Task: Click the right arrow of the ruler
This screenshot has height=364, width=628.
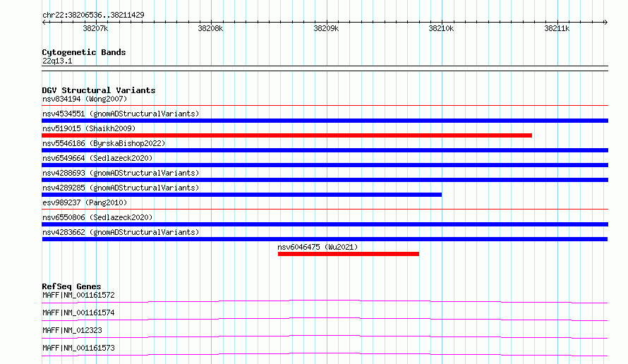Action: point(605,22)
